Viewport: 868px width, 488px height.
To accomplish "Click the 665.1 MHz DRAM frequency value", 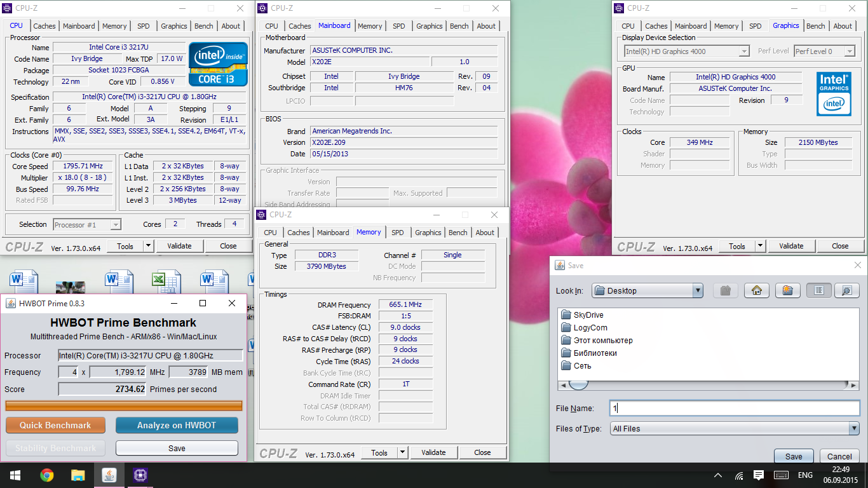I will pyautogui.click(x=405, y=305).
